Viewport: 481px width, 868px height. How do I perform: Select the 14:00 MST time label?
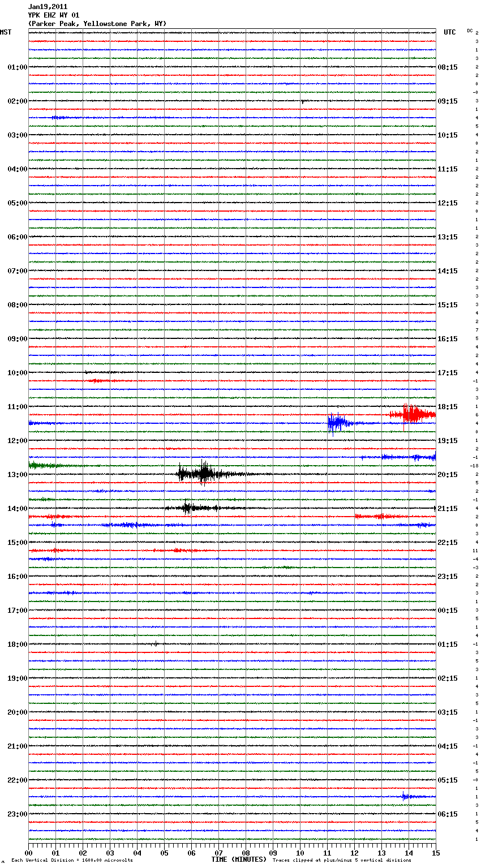pos(17,509)
